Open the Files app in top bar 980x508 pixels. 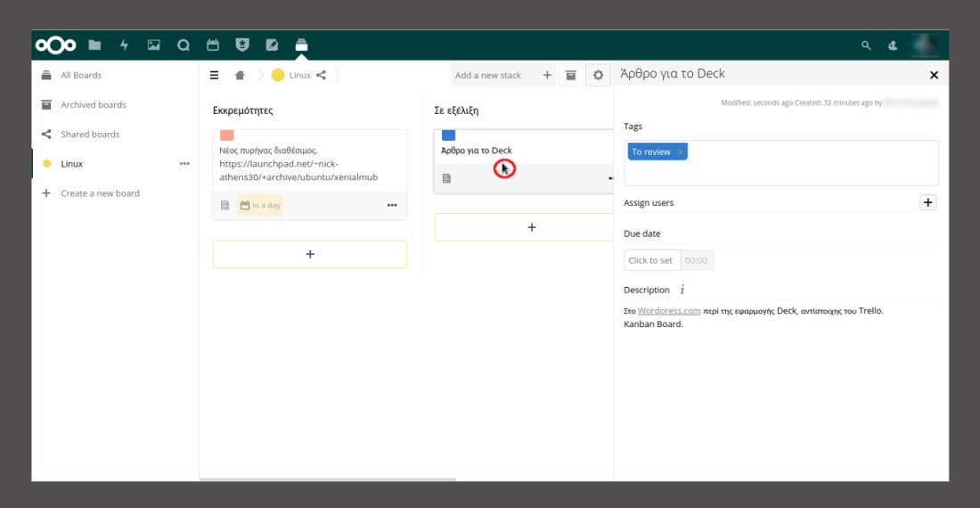tap(94, 45)
